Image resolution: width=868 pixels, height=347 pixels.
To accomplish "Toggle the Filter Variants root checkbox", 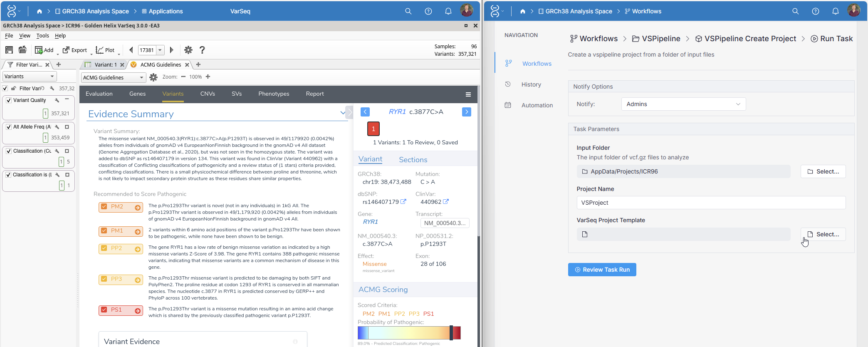I will [5, 88].
